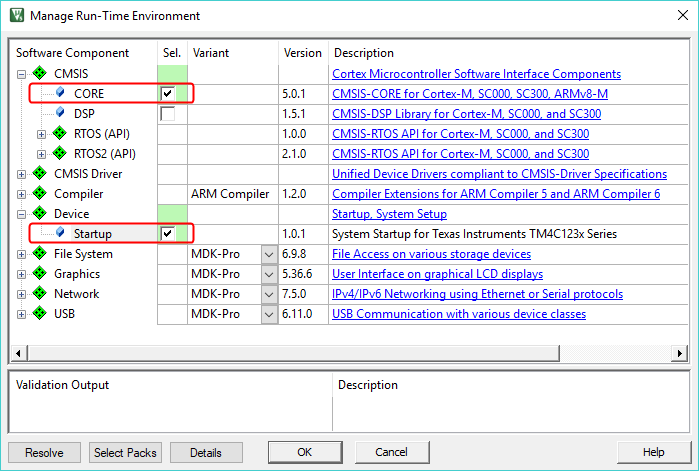Uncheck the CORE component checkbox

[x=168, y=94]
